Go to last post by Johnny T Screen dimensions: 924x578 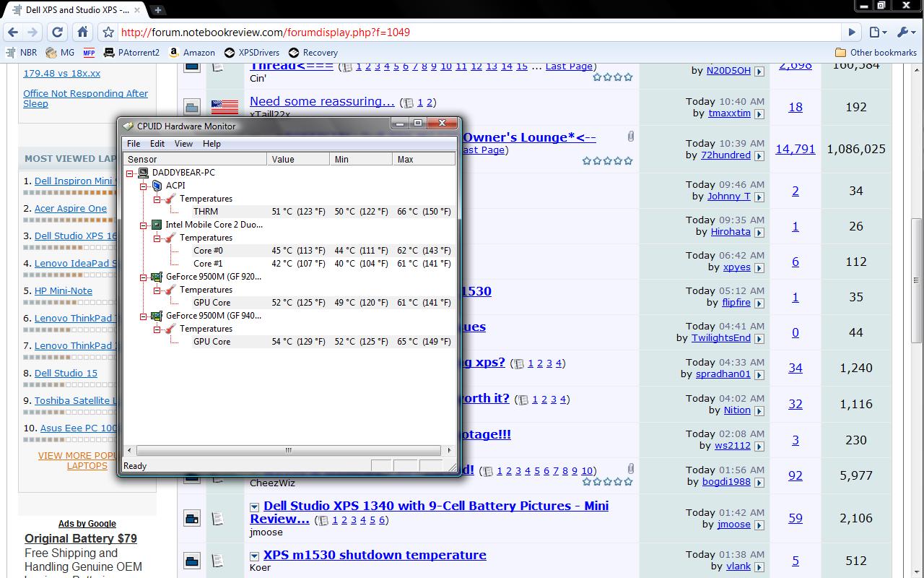pos(759,197)
